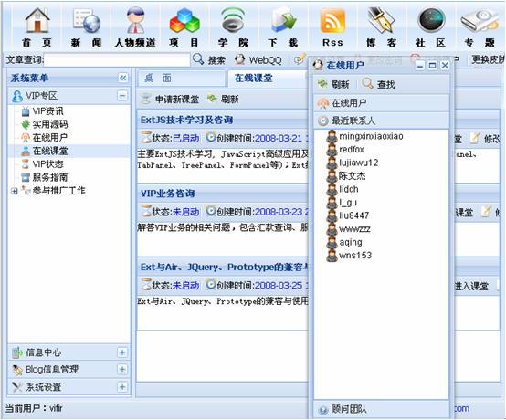
Task: Click 刷新 in online users window
Action: [x=333, y=84]
